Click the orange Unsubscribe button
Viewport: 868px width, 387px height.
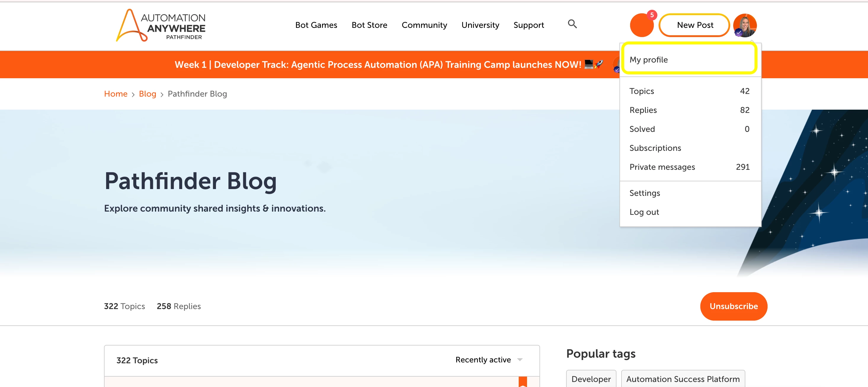(x=733, y=306)
